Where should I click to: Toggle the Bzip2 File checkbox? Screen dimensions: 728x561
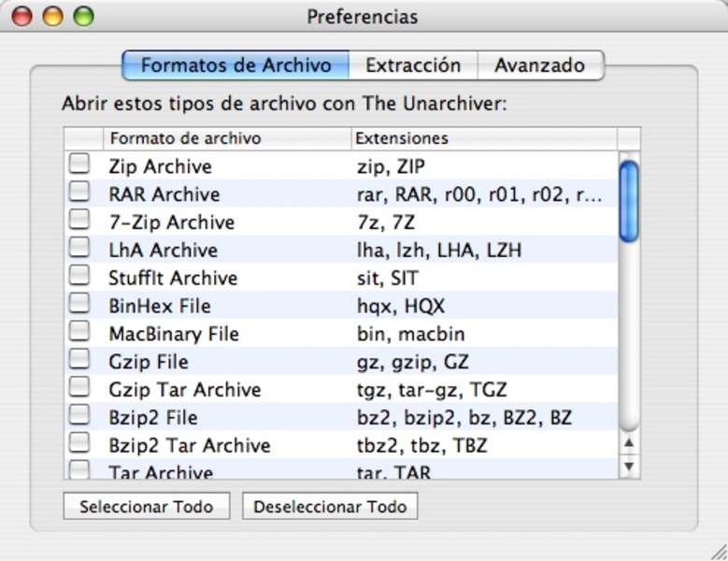click(x=80, y=415)
